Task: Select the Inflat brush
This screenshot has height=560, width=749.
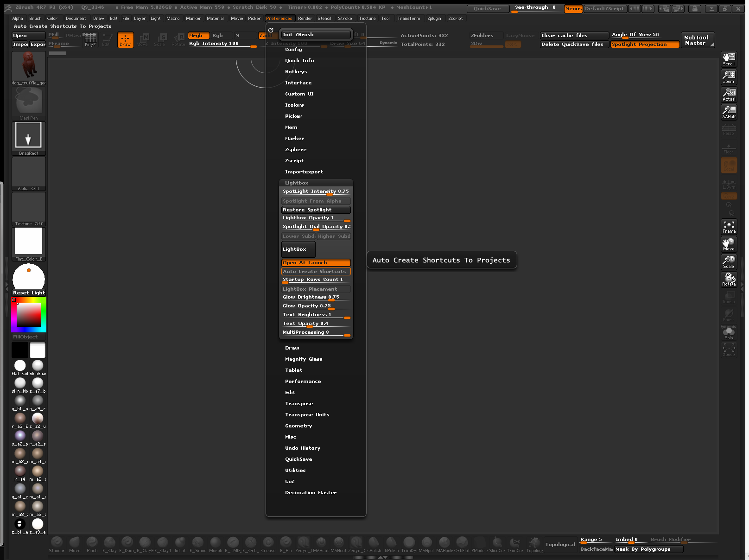Action: pos(180,545)
